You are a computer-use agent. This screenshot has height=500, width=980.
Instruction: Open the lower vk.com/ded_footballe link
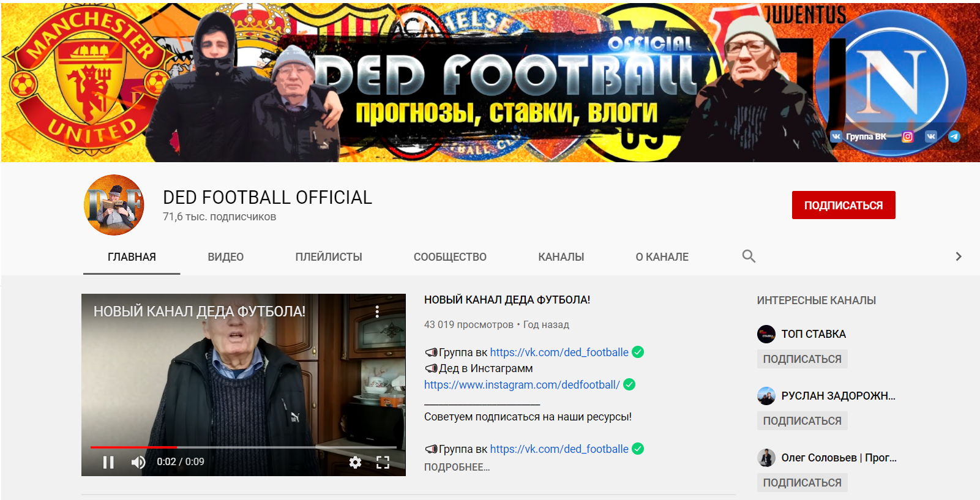coord(559,449)
